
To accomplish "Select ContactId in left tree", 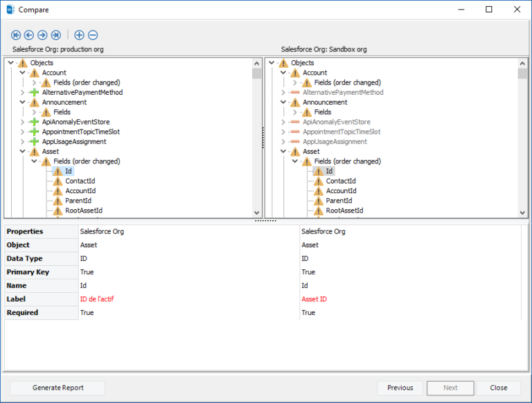I will [80, 181].
